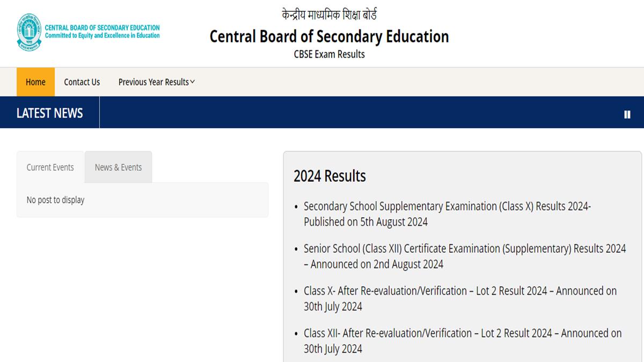View Class XII Re-evaluation Lot 2 Result
The width and height of the screenshot is (644, 362).
(x=462, y=333)
